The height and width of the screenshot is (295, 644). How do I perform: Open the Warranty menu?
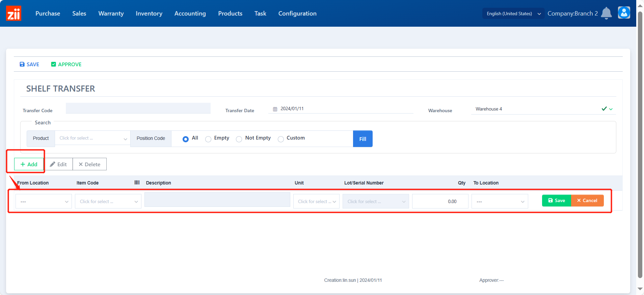(x=111, y=14)
